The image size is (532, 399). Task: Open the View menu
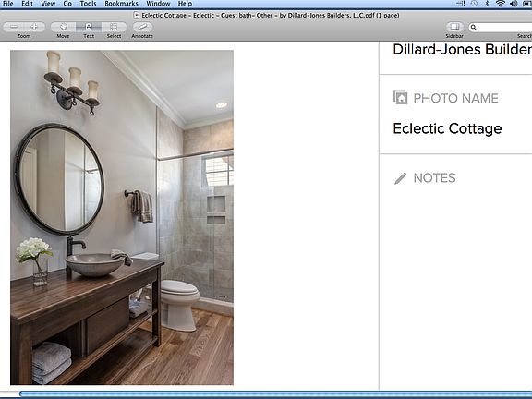click(x=48, y=4)
